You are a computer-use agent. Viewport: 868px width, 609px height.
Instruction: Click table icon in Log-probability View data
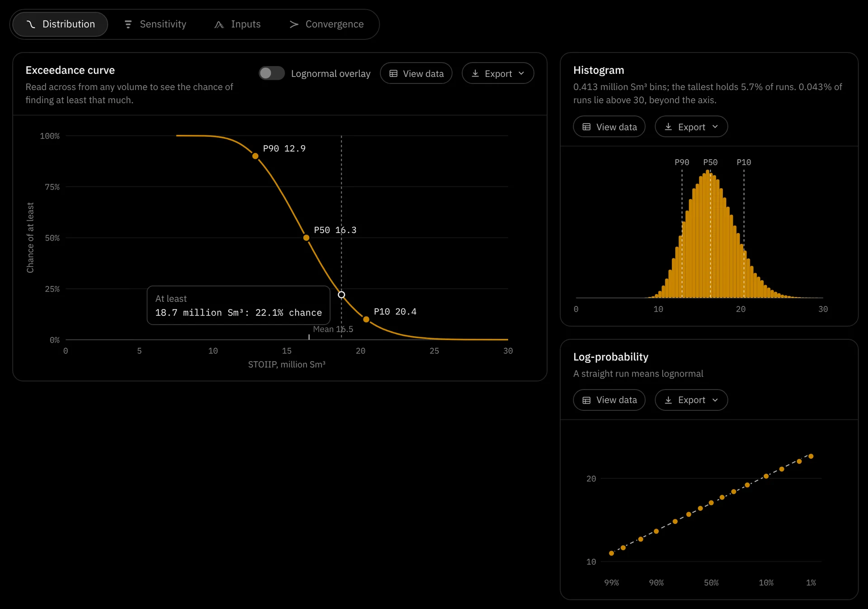tap(586, 400)
